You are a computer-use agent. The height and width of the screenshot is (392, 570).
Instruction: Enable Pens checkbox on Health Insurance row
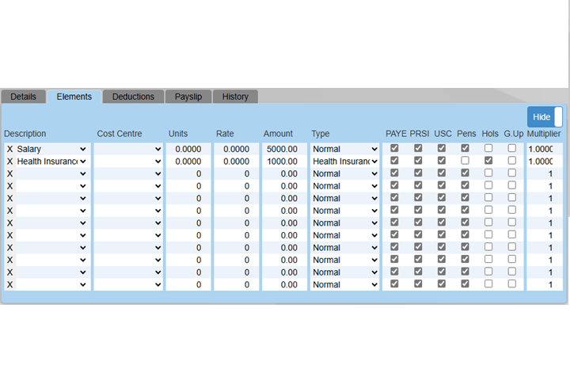[x=465, y=161]
